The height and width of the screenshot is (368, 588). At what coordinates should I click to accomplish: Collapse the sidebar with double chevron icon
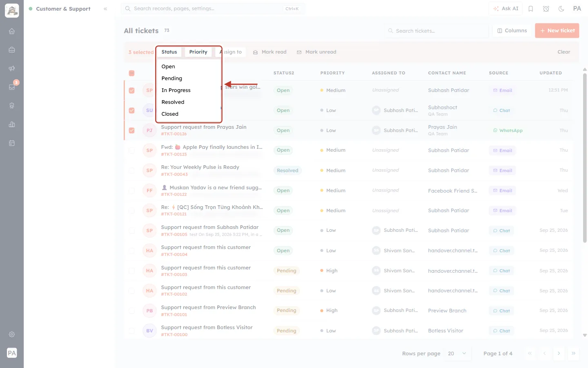(105, 9)
